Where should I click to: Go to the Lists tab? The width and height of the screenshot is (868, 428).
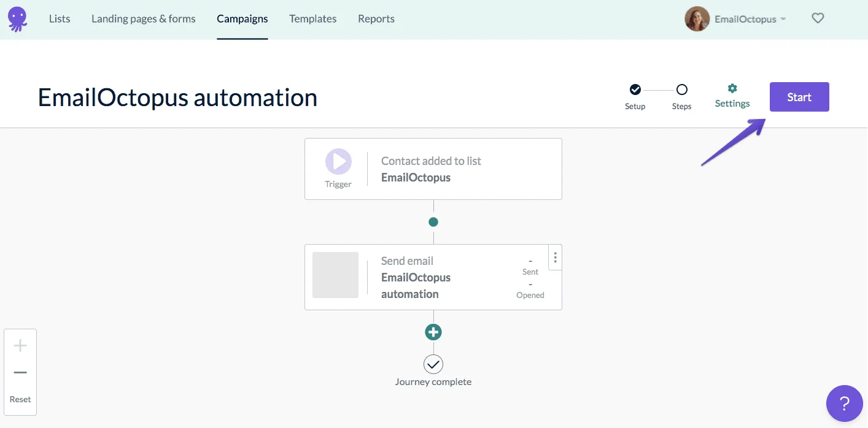pyautogui.click(x=60, y=19)
